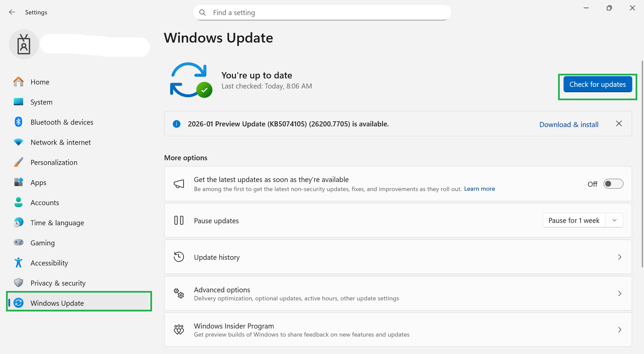Image resolution: width=644 pixels, height=354 pixels.
Task: Click the Accessibility figure icon
Action: pos(18,262)
